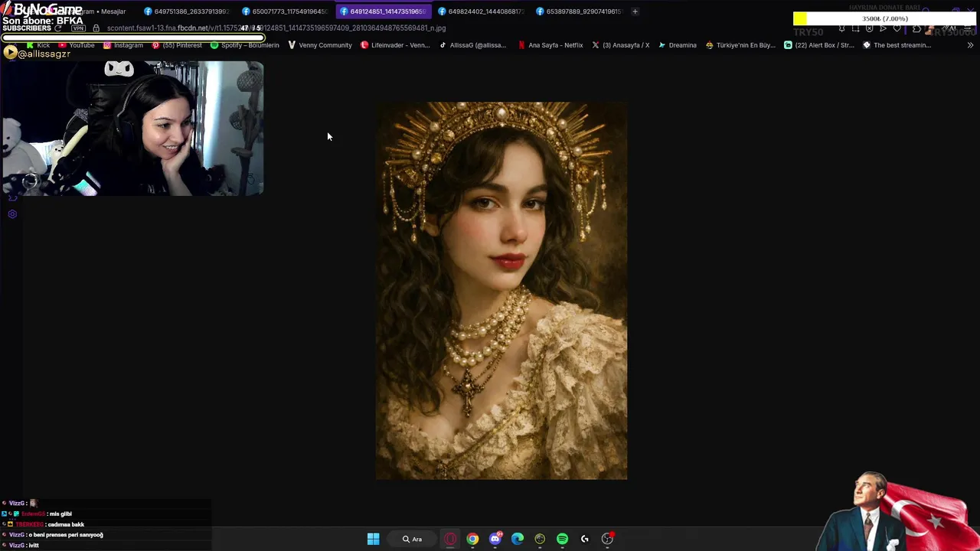Open Discord from the taskbar

pos(495,539)
